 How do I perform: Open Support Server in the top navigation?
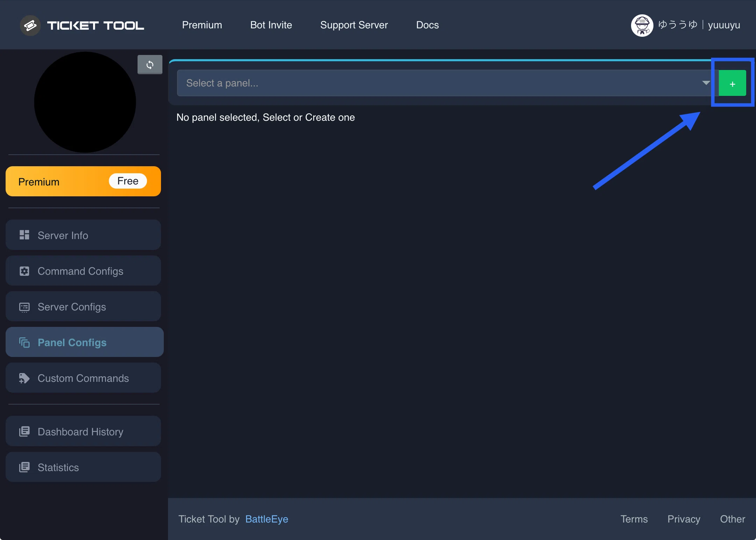click(x=354, y=25)
